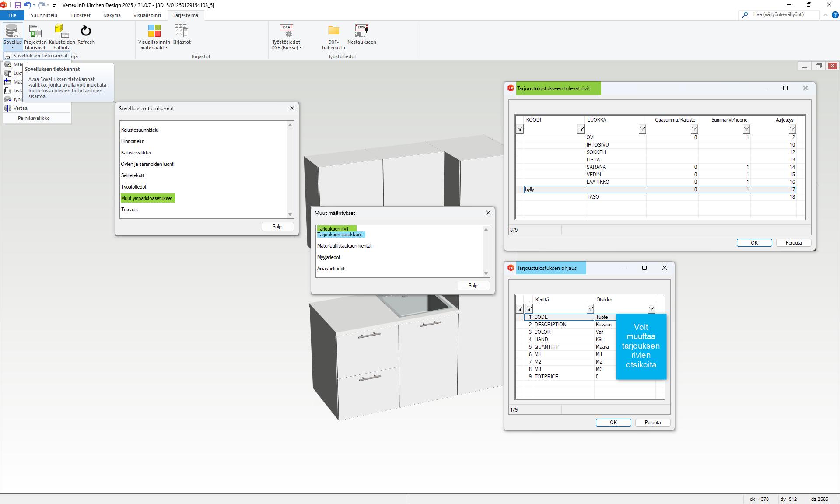Click the Otsikko column filter icon
This screenshot has height=504, width=840.
coord(651,309)
